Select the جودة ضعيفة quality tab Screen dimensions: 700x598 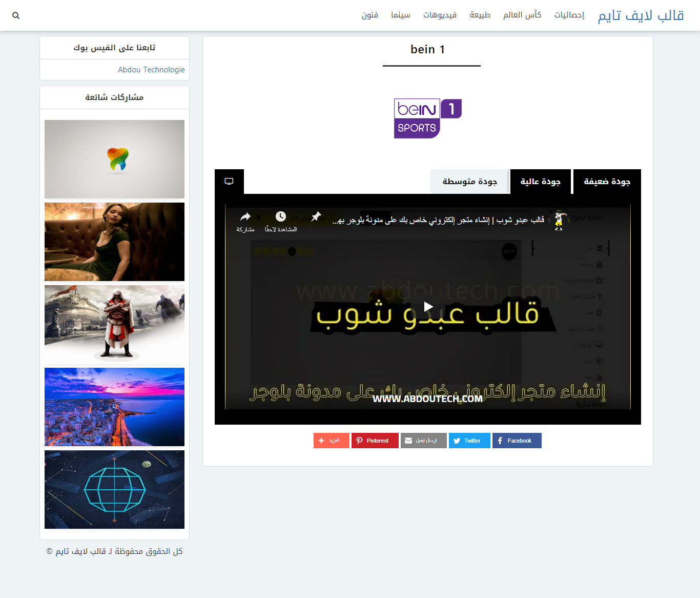[x=607, y=182]
